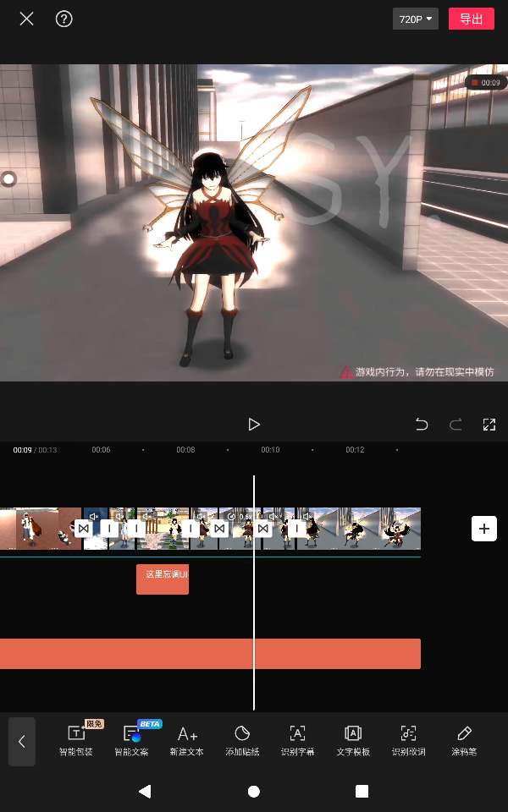This screenshot has height=812, width=508.
Task: Select the 这里忘调UI text clip
Action: (x=163, y=579)
